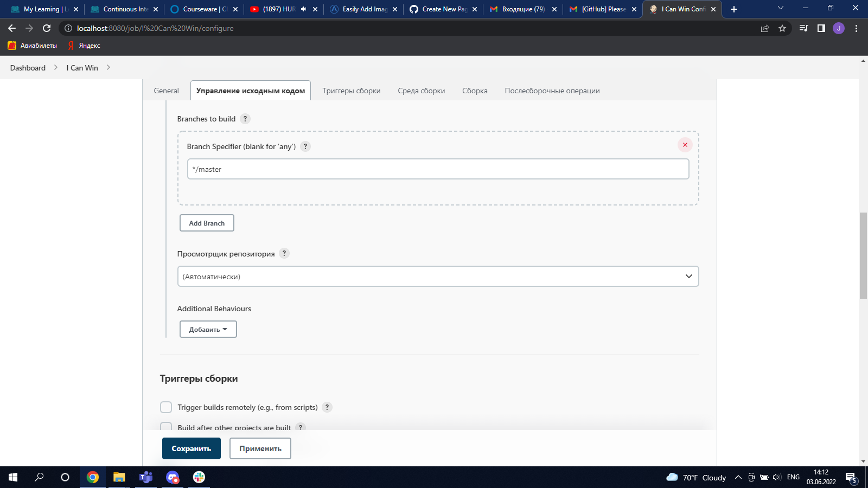Open the Chrome profile avatar J
The width and height of the screenshot is (868, 488).
pos(839,28)
